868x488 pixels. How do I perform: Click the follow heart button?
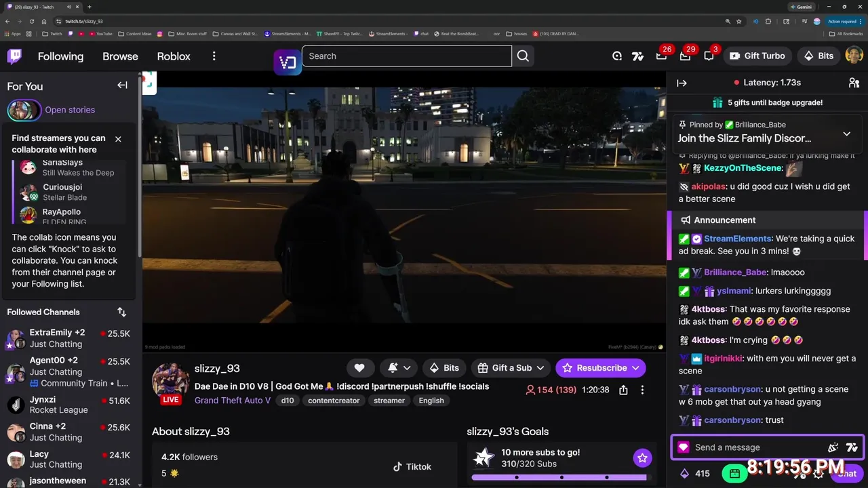[x=359, y=368]
